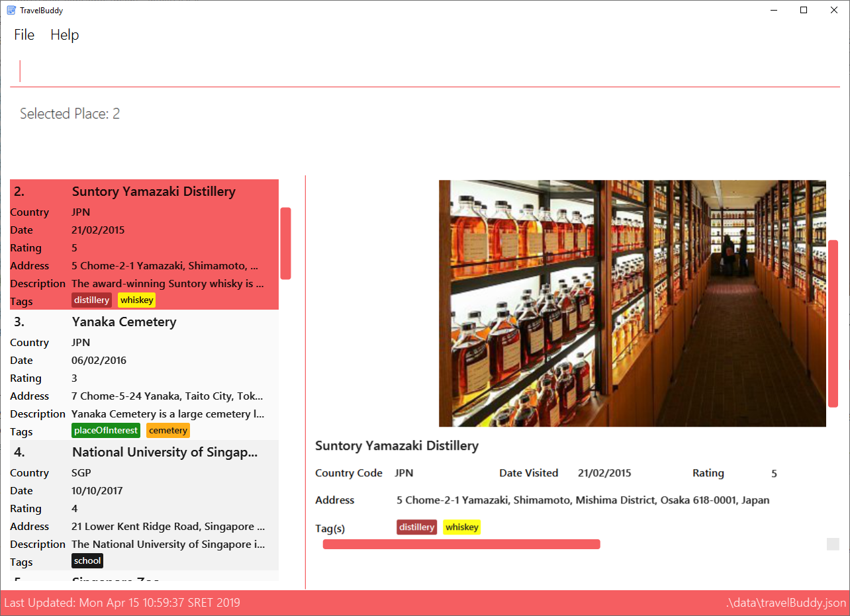Click the '06/02/2016' date in Yanaka card
850x616 pixels.
click(99, 361)
